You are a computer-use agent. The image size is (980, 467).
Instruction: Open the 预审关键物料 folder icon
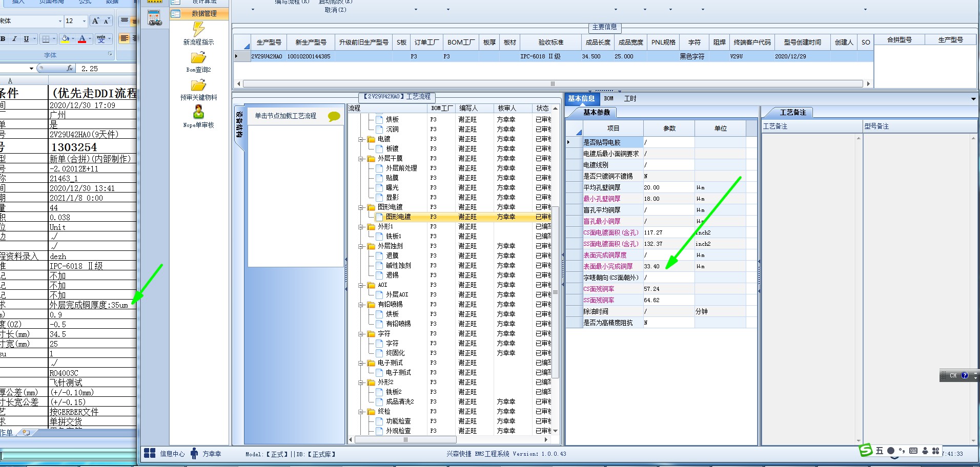pyautogui.click(x=198, y=85)
